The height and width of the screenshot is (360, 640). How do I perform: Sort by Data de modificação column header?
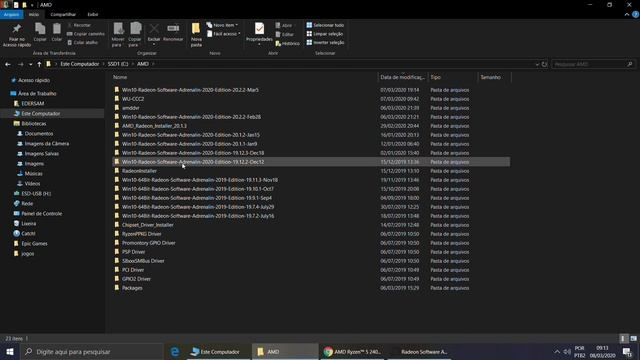click(402, 77)
